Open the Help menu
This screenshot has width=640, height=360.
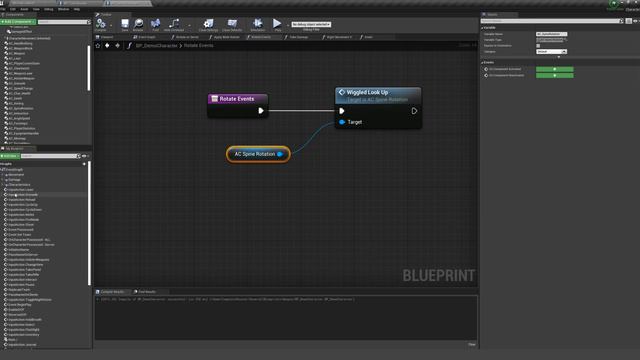77,9
